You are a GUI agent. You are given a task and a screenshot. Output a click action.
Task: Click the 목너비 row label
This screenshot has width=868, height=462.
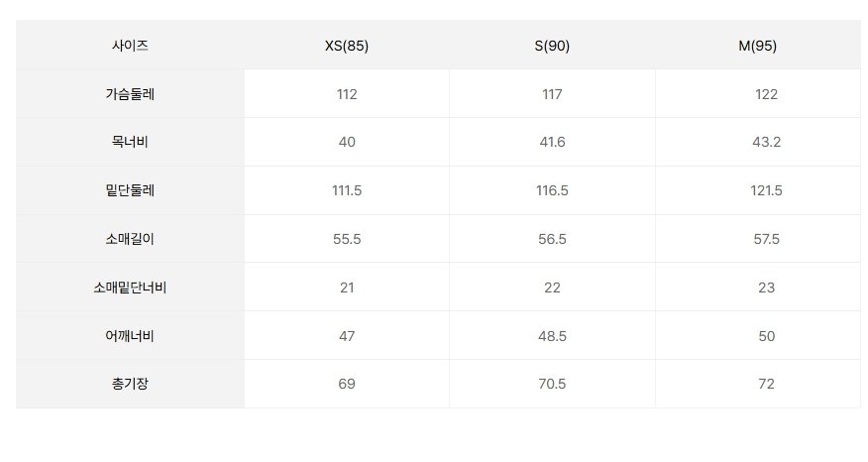pyautogui.click(x=130, y=142)
